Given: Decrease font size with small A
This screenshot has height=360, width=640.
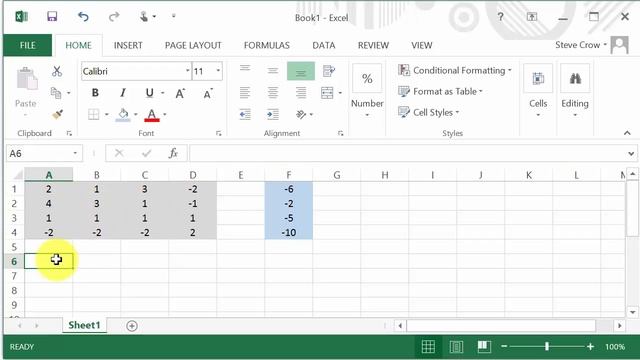Looking at the screenshot, I should pyautogui.click(x=208, y=93).
